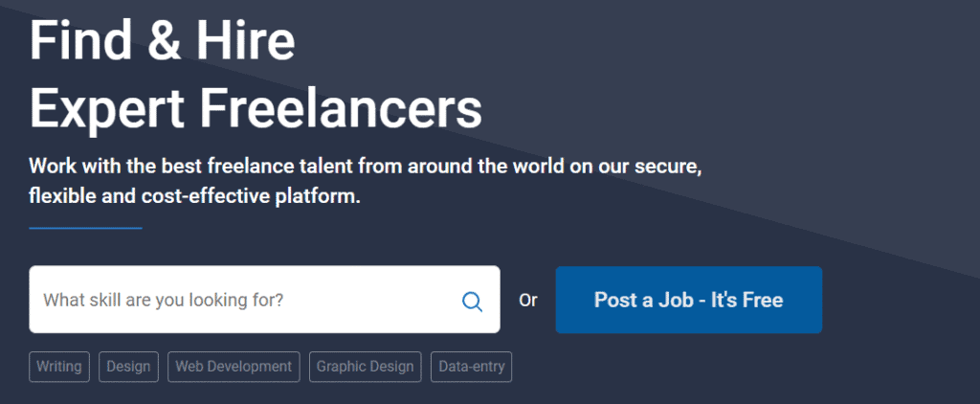
Task: Click the 'Work with the best freelance talent' line
Action: coord(365,167)
